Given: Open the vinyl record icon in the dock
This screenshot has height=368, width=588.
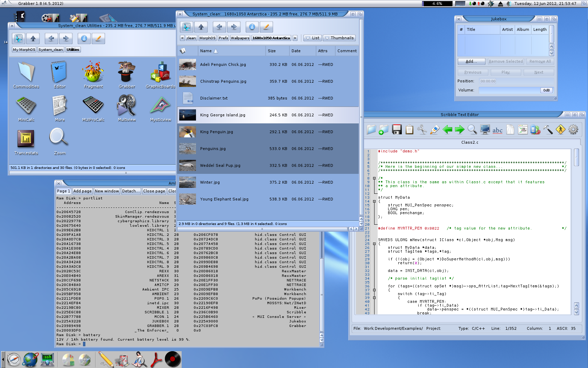Looking at the screenshot, I should tap(173, 359).
